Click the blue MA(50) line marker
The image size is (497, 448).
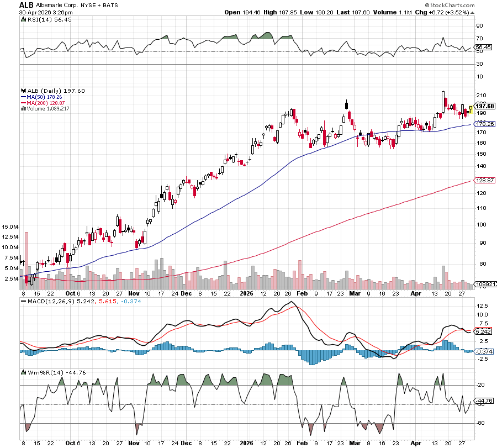pyautogui.click(x=23, y=97)
